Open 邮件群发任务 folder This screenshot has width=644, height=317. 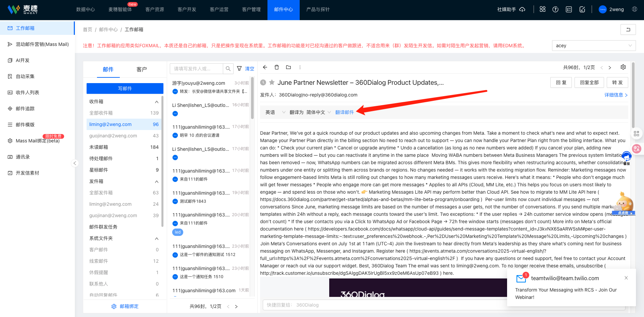pyautogui.click(x=124, y=227)
